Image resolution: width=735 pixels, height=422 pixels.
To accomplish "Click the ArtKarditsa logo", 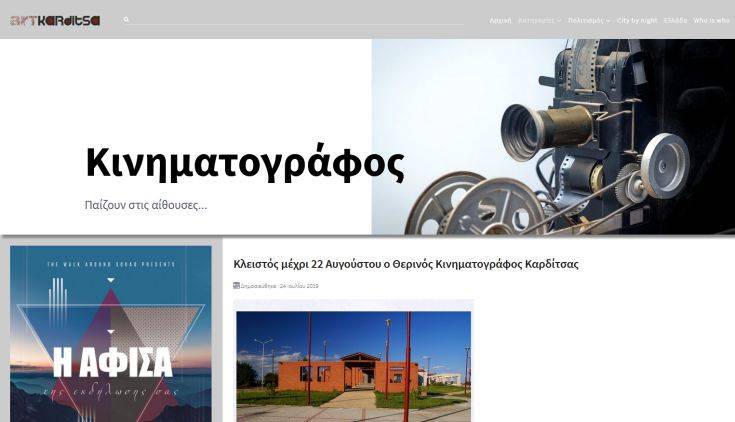I will [x=55, y=20].
